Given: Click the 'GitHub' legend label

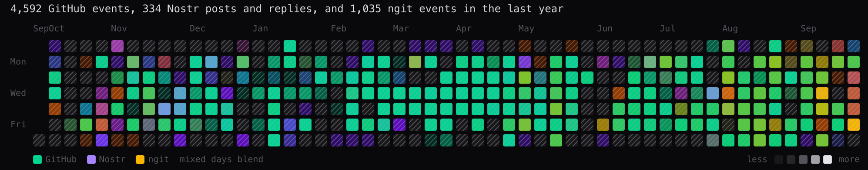Looking at the screenshot, I should coord(61,160).
